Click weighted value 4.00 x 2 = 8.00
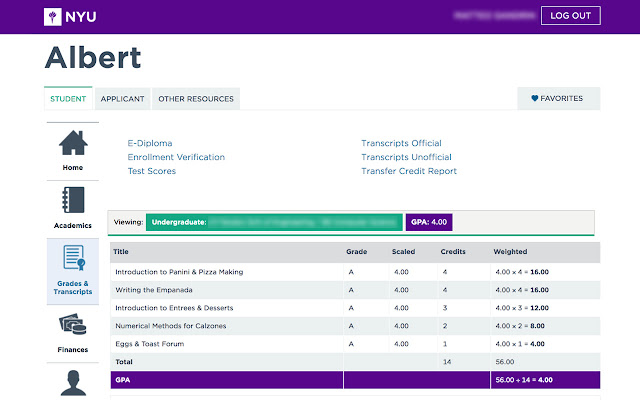Image resolution: width=640 pixels, height=400 pixels. point(520,326)
